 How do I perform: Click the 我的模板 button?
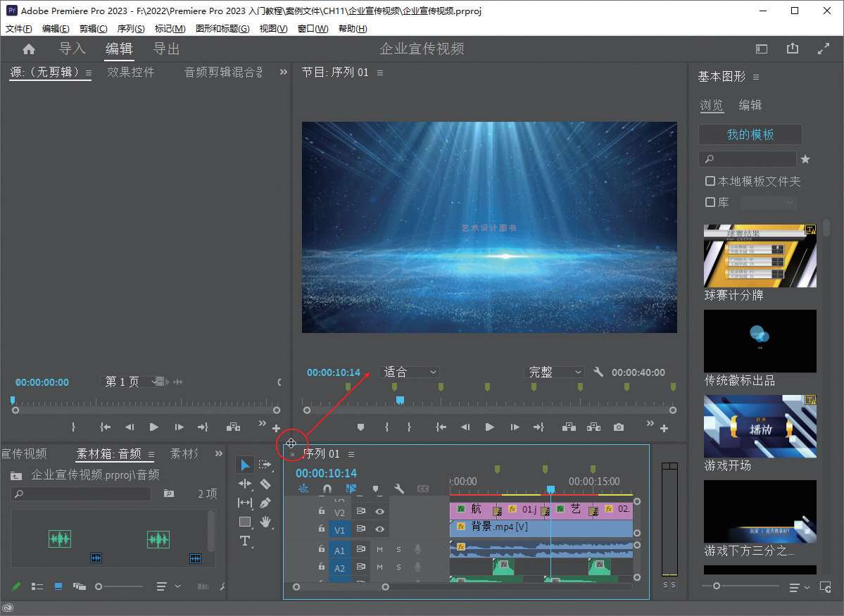[750, 134]
